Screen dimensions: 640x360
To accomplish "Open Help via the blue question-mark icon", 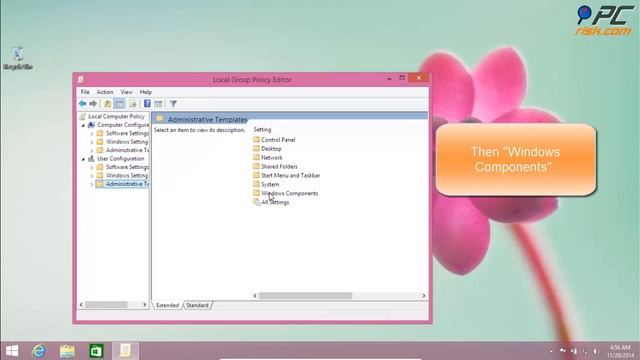I will point(147,104).
